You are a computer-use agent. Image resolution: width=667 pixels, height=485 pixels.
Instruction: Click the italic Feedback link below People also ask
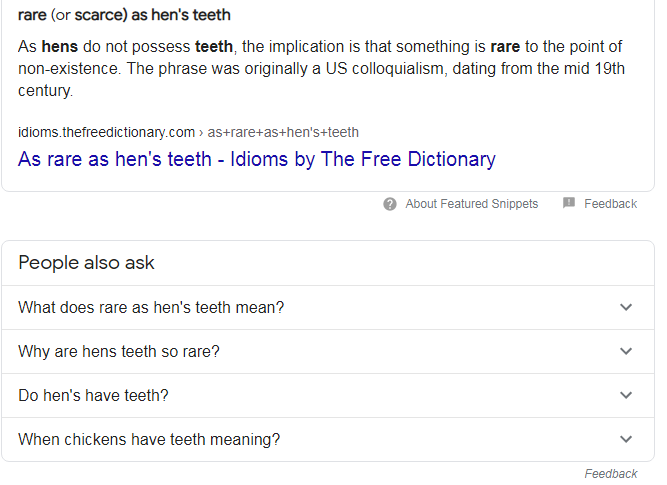610,474
